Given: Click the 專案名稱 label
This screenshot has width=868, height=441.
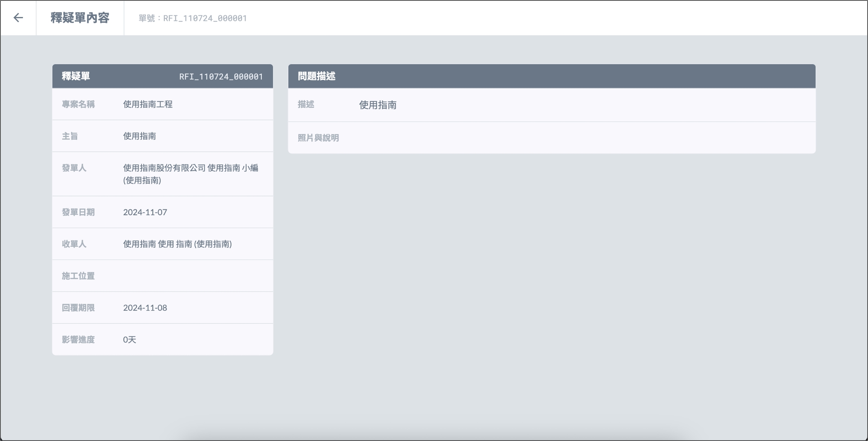Looking at the screenshot, I should [78, 104].
